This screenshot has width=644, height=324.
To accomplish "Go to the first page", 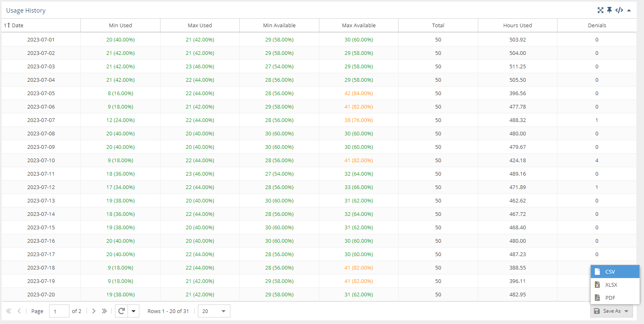I will [9, 311].
